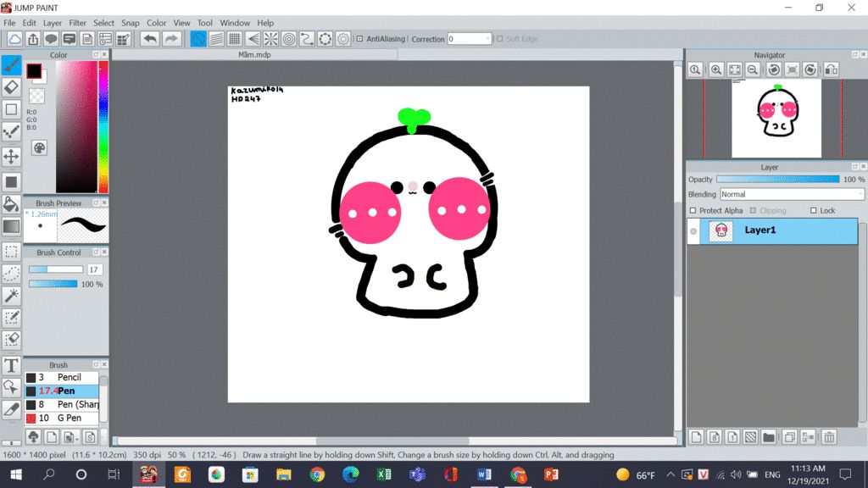Select the Dot pen tool
This screenshot has height=488, width=868.
[11, 131]
